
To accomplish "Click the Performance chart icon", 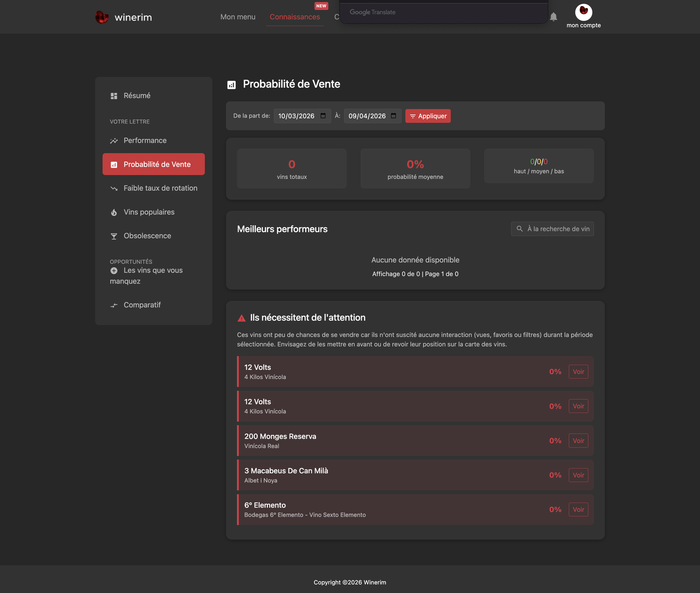I will [114, 141].
